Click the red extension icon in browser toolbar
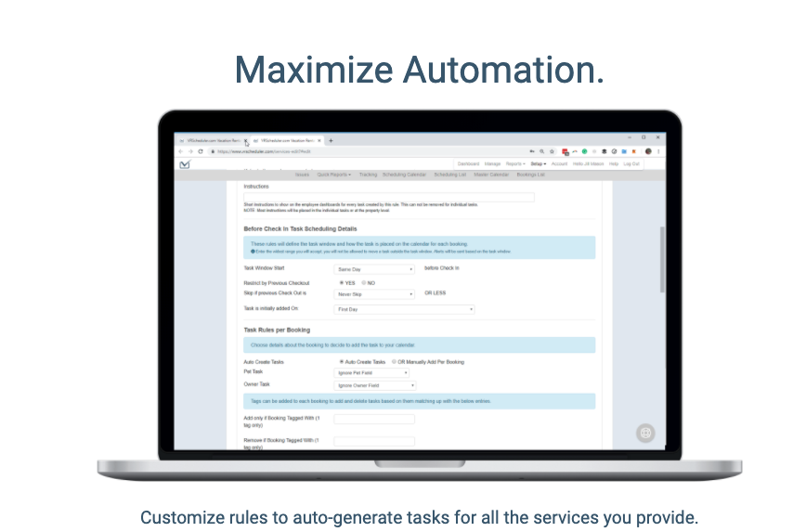The width and height of the screenshot is (806, 532). tap(565, 151)
